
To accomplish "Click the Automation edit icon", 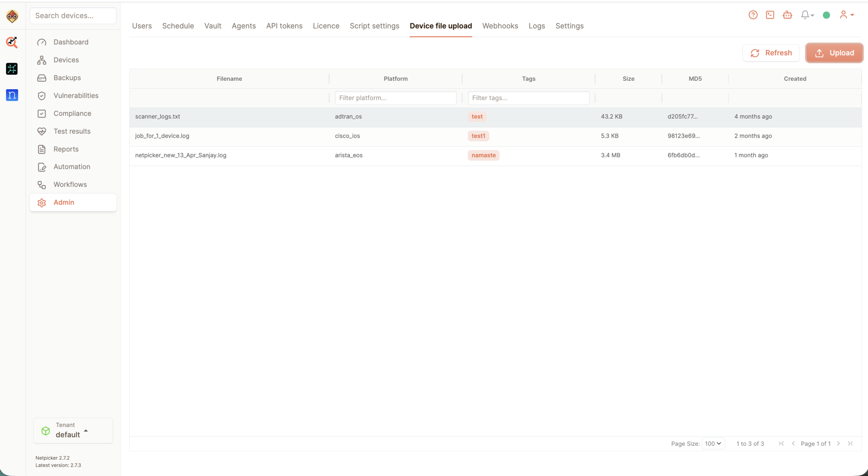I will click(42, 167).
